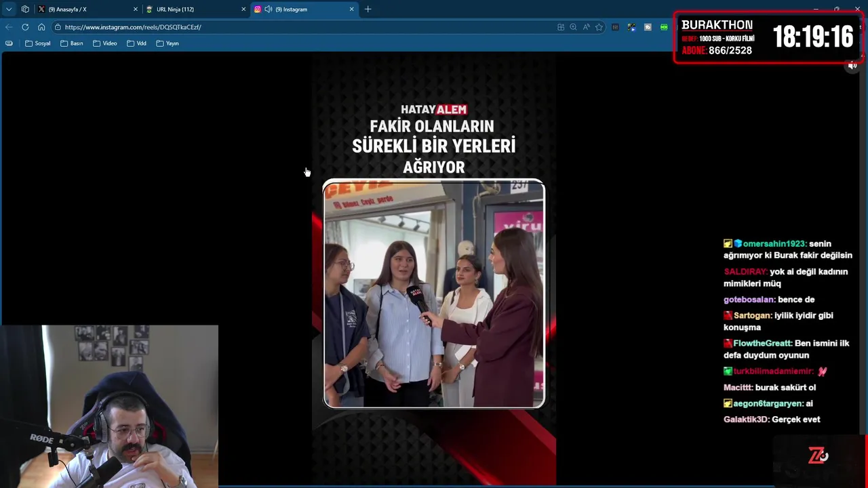Start read aloud from address bar
This screenshot has height=488, width=868.
pyautogui.click(x=586, y=27)
